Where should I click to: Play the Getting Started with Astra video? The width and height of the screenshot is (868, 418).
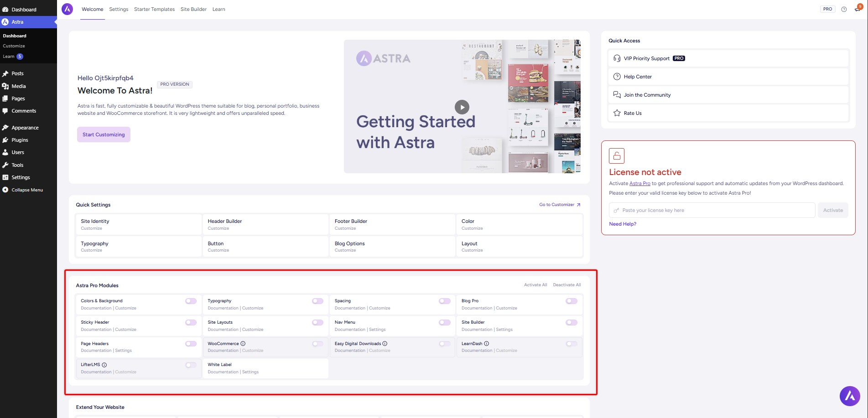462,107
